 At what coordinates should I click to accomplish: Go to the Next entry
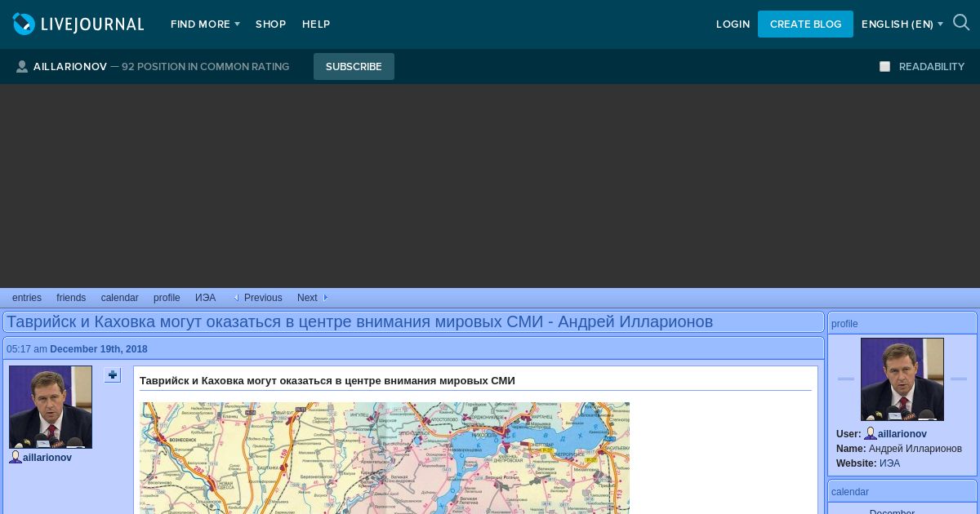click(x=307, y=298)
